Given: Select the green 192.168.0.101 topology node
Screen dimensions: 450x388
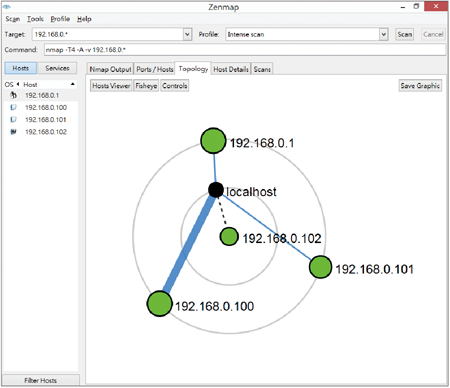Looking at the screenshot, I should (320, 267).
